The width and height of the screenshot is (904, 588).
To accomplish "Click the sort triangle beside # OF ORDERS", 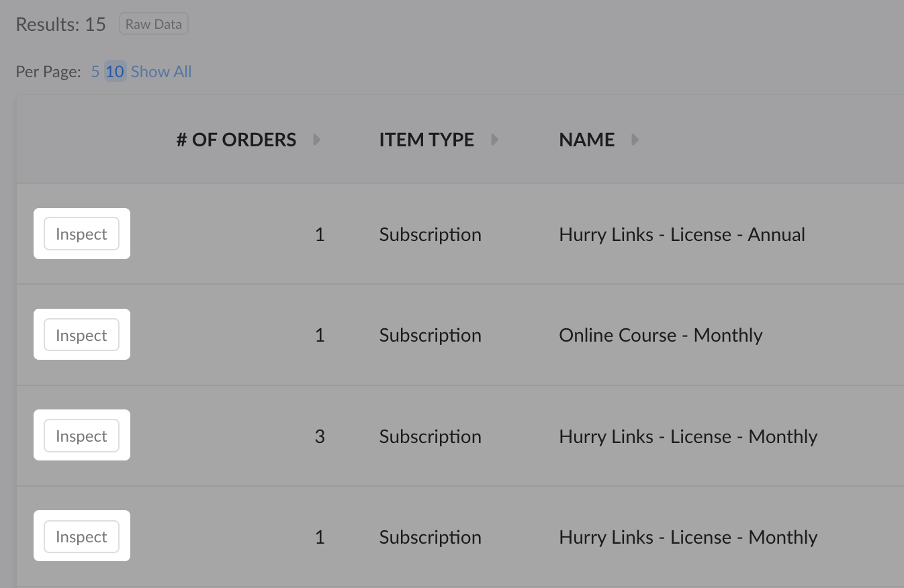I will 317,140.
